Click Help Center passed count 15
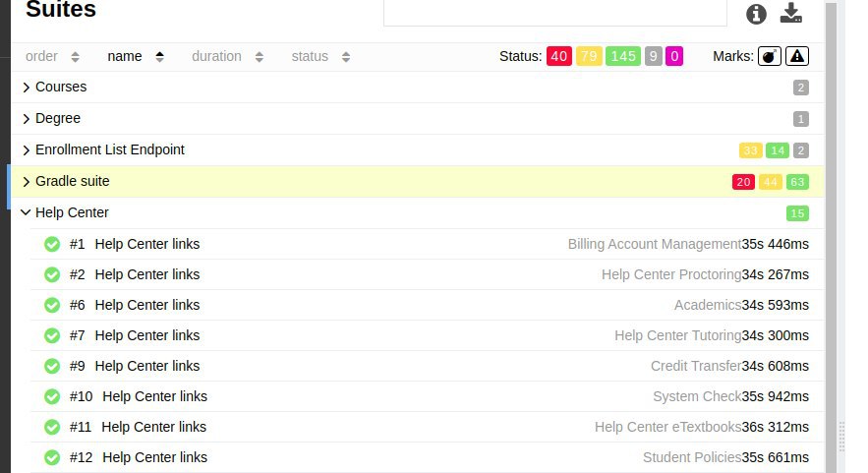Viewport: 868px width, 473px height. (797, 213)
